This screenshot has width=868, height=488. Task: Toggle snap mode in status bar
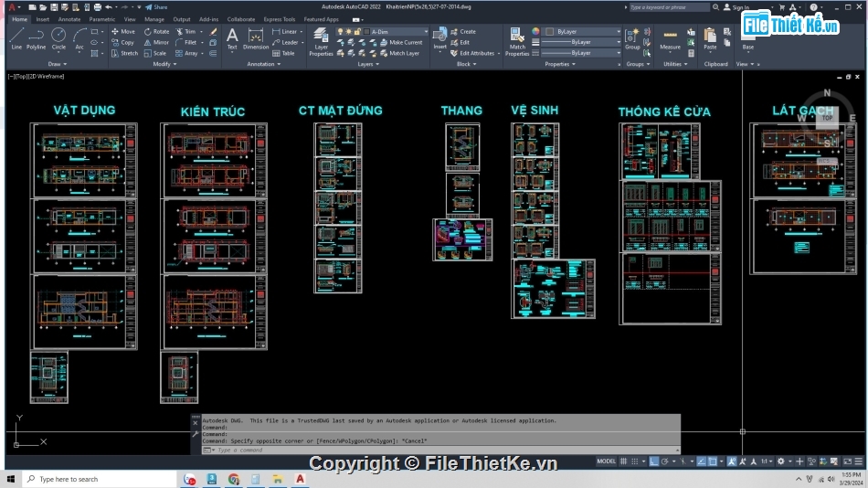635,461
